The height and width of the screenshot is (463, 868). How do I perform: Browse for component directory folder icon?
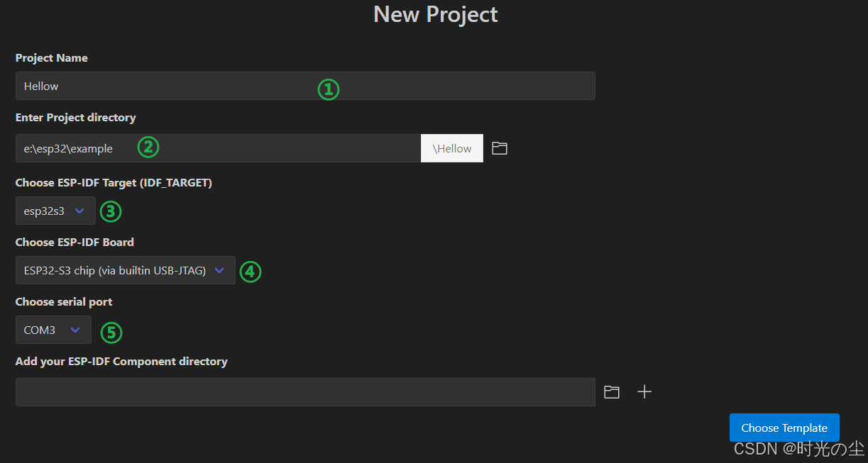pyautogui.click(x=612, y=392)
